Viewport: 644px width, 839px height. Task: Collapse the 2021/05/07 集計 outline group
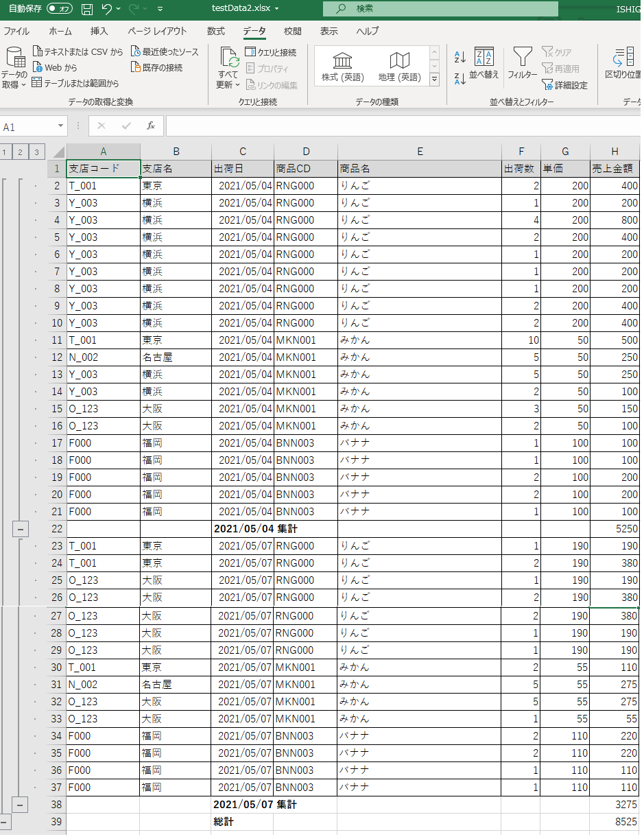(20, 804)
